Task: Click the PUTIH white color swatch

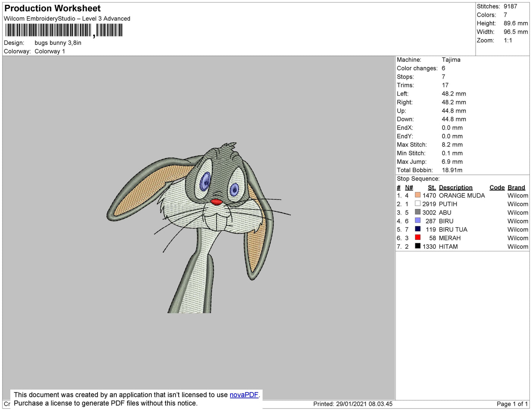Action: 418,203
